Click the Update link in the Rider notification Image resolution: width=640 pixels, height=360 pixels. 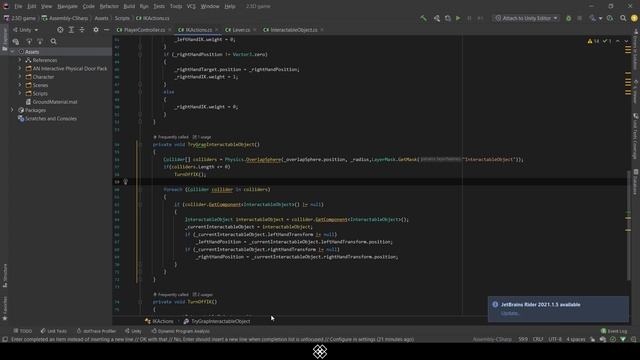509,313
